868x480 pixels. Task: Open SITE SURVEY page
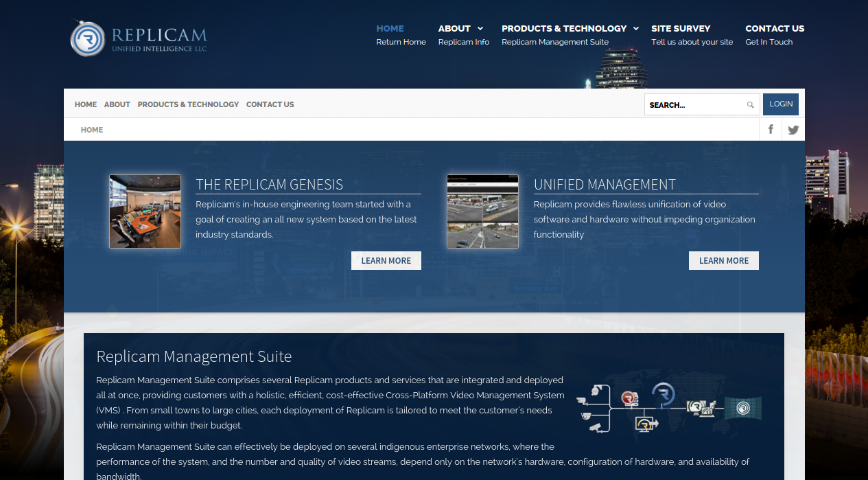pyautogui.click(x=681, y=28)
